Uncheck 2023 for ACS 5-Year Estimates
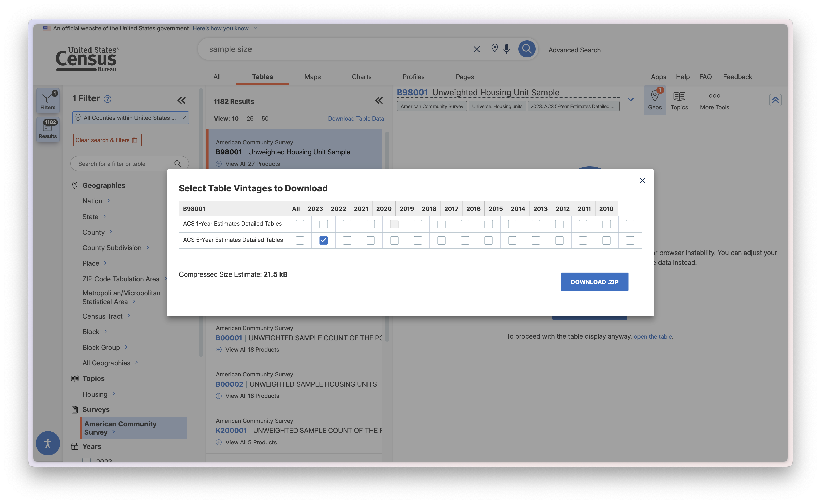This screenshot has height=504, width=821. point(323,240)
